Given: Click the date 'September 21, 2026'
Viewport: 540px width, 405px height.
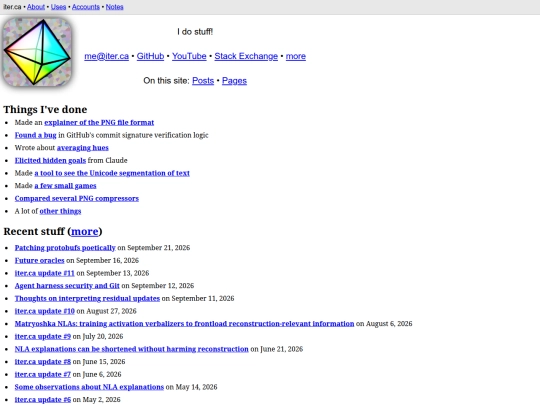Looking at the screenshot, I should pos(158,248).
